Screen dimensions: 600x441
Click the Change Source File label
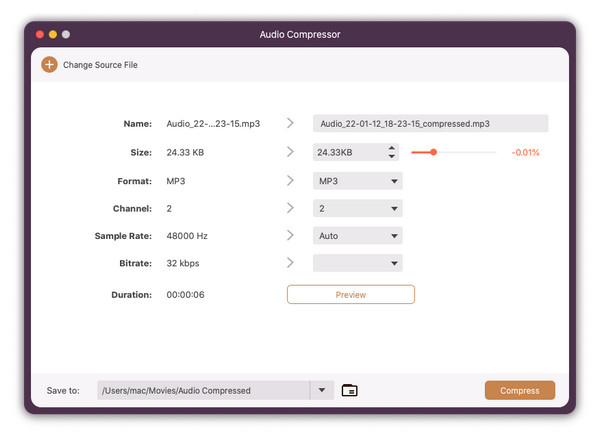[100, 65]
